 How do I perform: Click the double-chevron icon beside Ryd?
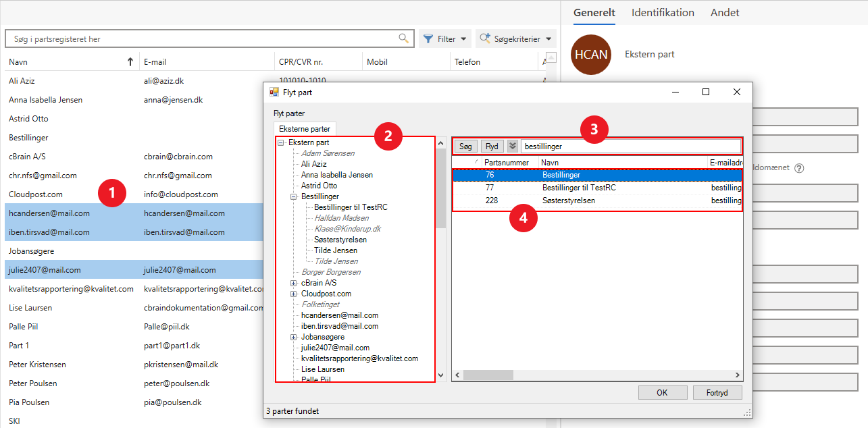pos(513,146)
